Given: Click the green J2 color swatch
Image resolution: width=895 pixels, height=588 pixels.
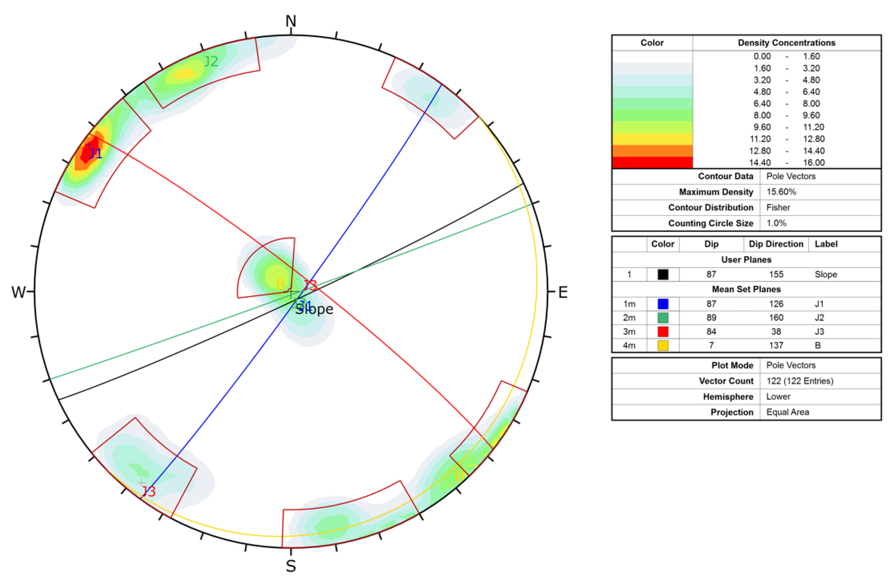Looking at the screenshot, I should click(663, 318).
